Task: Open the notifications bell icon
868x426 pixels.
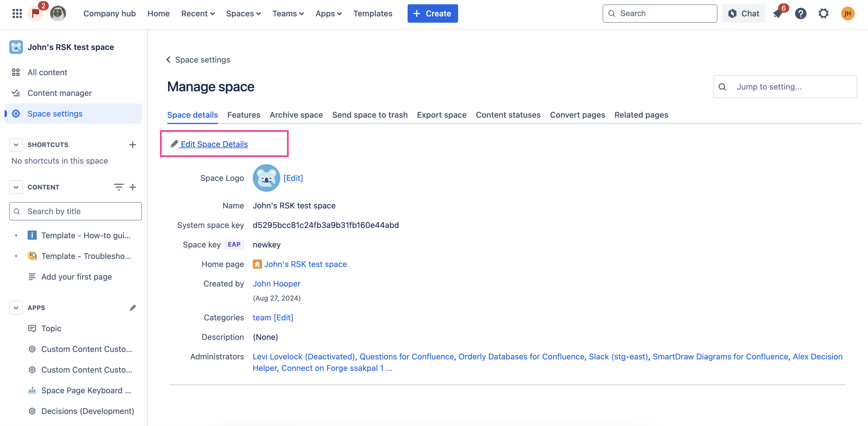Action: pos(778,13)
